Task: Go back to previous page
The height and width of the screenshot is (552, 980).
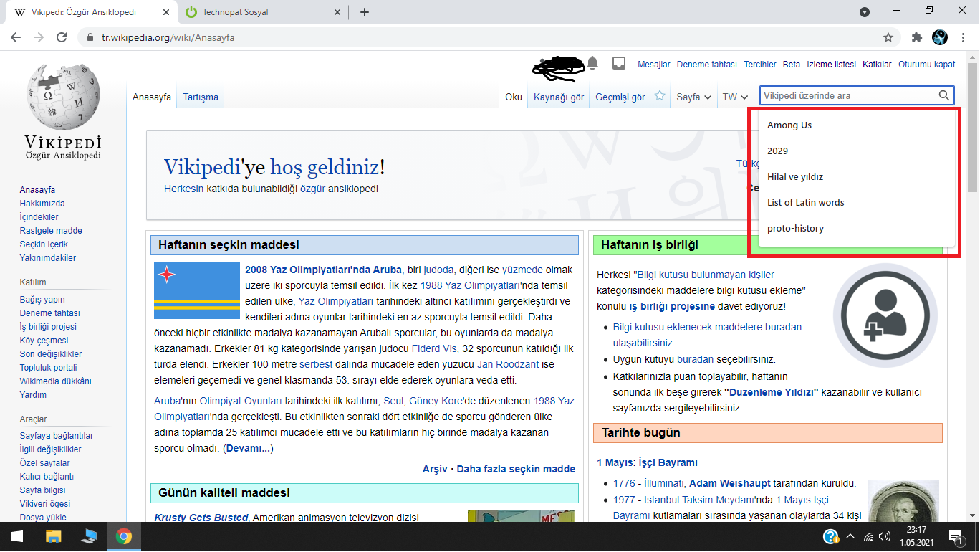Action: 16,37
